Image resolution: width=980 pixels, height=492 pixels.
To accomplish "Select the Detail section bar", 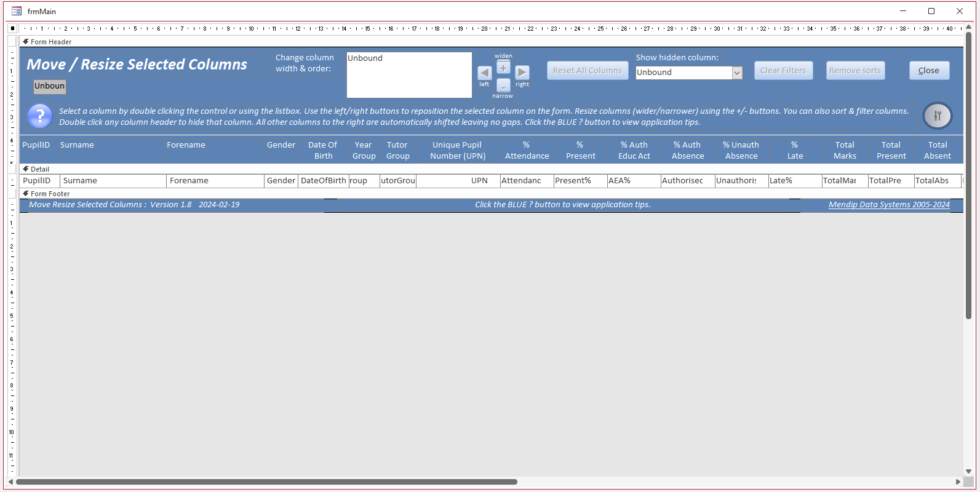I will pyautogui.click(x=491, y=169).
